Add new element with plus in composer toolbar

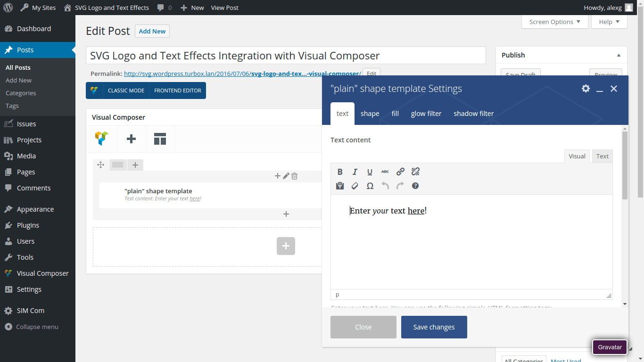[x=132, y=139]
